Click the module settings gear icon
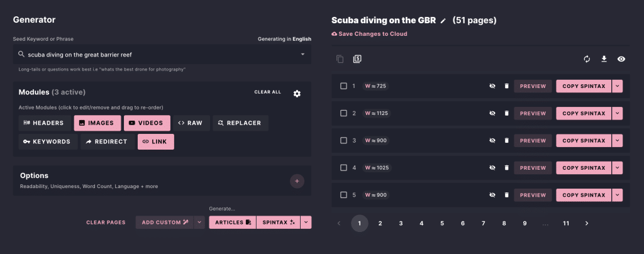The image size is (644, 254). pyautogui.click(x=297, y=93)
